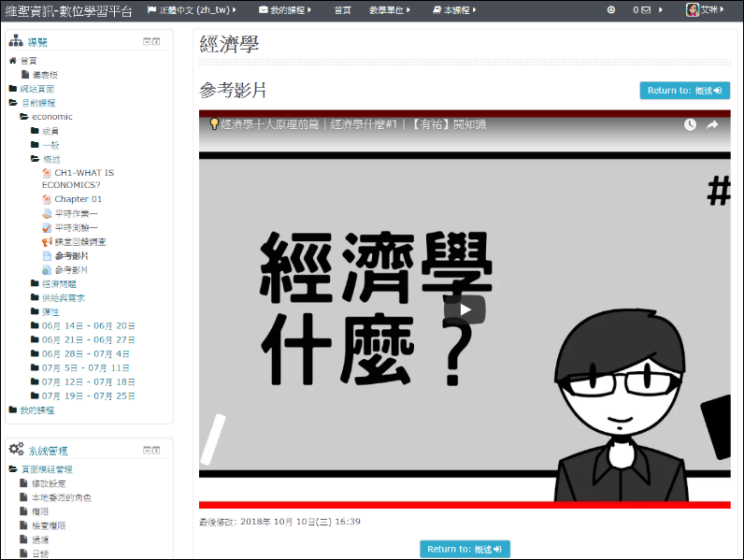Click the site name 維聖資訊-數位學習平台
744x560 pixels.
tap(68, 11)
